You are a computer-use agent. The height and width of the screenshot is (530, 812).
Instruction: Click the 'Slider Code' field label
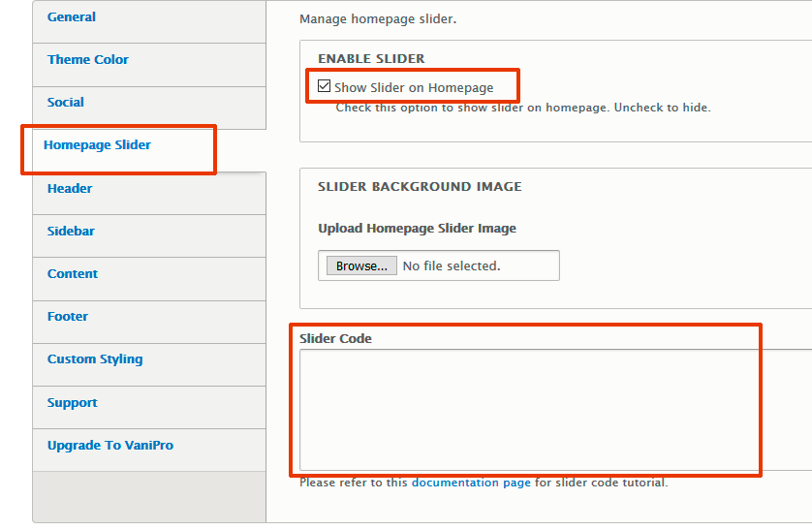(335, 339)
